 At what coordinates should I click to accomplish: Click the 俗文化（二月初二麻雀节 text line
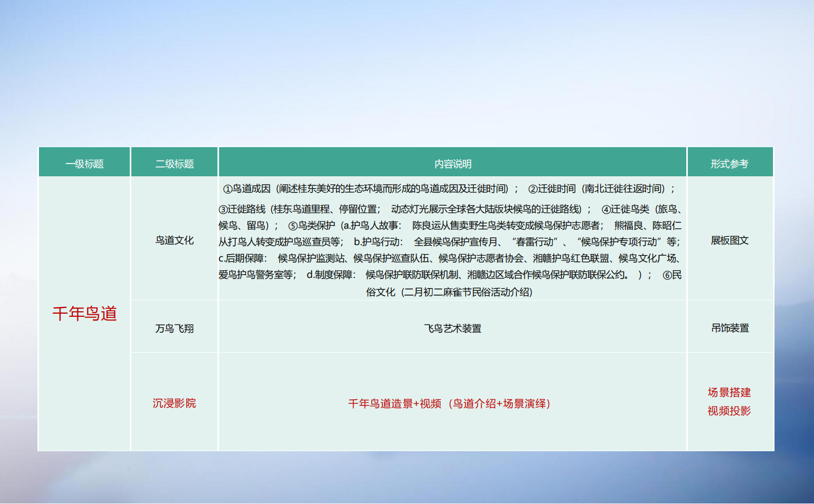449,292
